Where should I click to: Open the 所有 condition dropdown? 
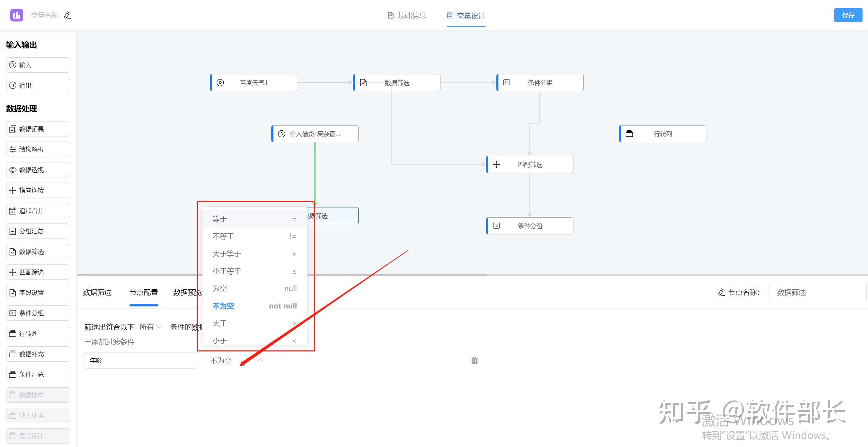[150, 327]
